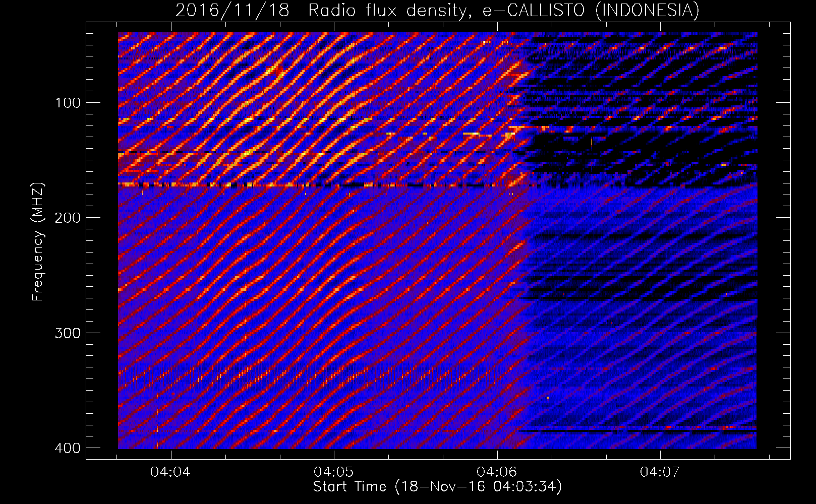Click the '04:06' time tick label
Screen dimensions: 816x504
pos(497,472)
